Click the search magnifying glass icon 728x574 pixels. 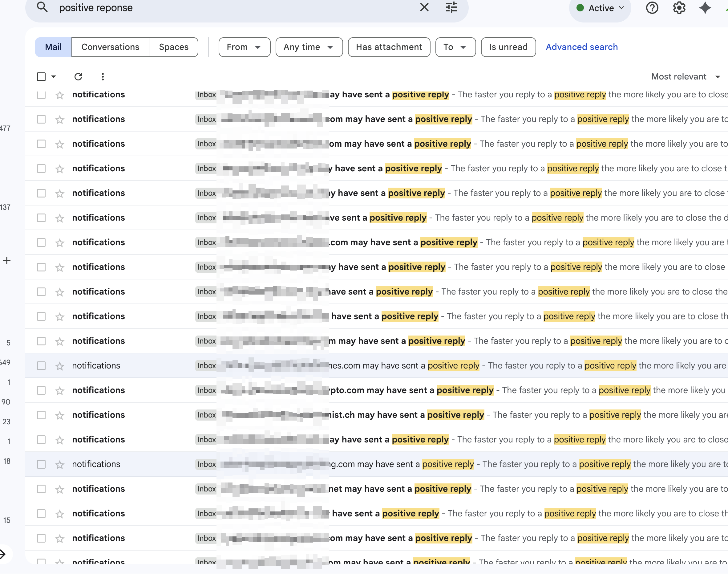point(42,7)
